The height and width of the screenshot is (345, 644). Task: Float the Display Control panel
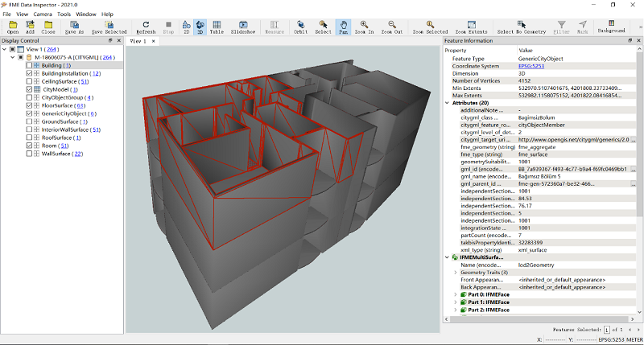110,41
